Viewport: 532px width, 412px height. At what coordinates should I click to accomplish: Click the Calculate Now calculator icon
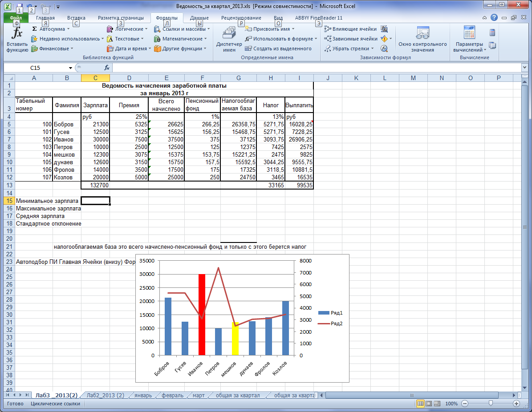pyautogui.click(x=492, y=32)
